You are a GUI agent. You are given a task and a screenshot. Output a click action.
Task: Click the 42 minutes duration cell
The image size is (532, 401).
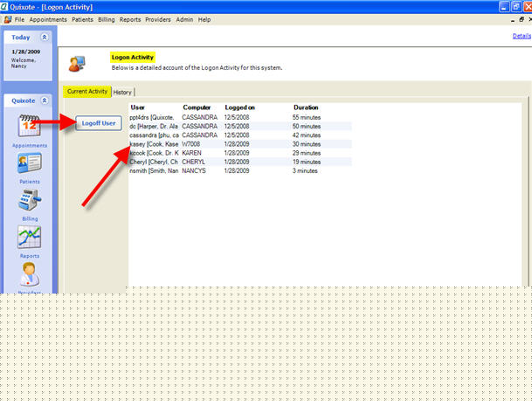[307, 135]
